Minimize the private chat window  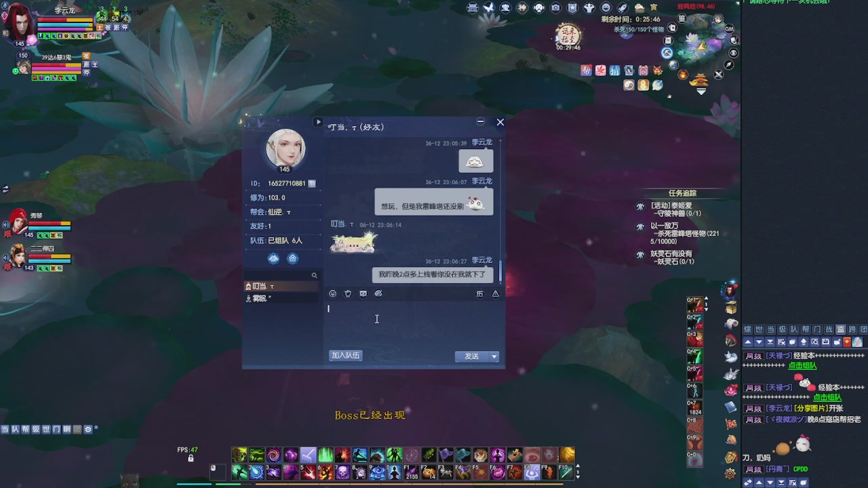[480, 122]
